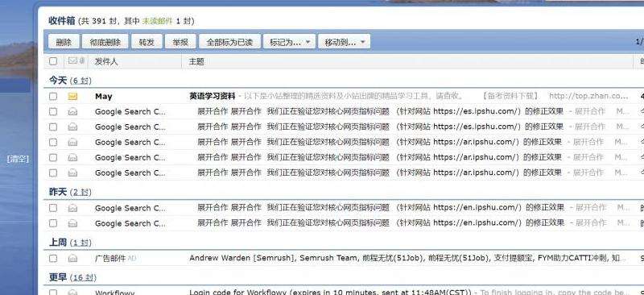Expand the 移动到... dropdown
Viewport: 644px width, 295px height.
coord(345,42)
